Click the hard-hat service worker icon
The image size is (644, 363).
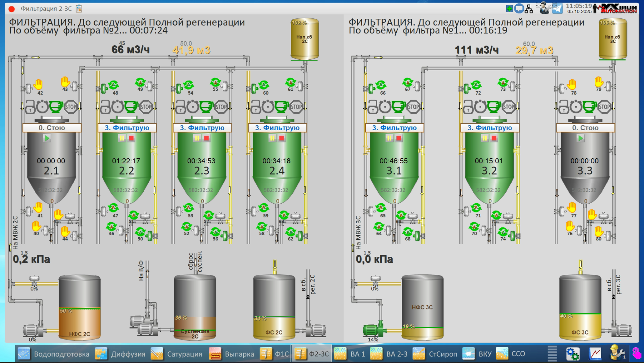click(617, 353)
